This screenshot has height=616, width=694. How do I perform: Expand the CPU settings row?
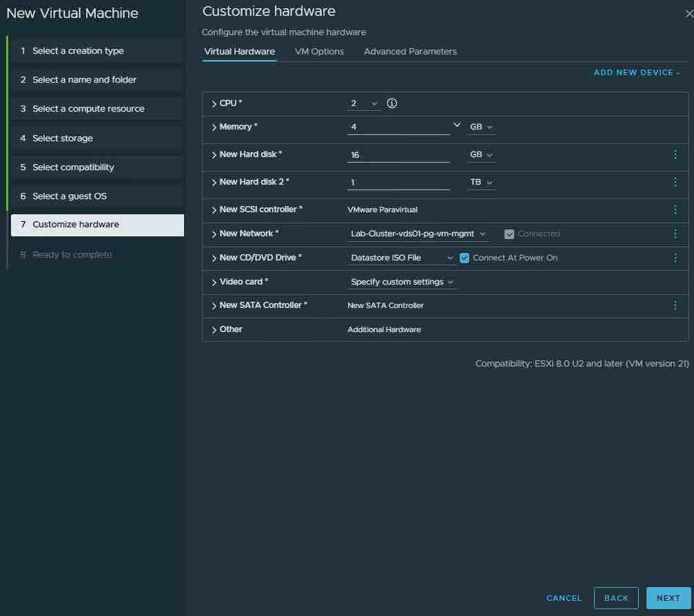point(214,103)
